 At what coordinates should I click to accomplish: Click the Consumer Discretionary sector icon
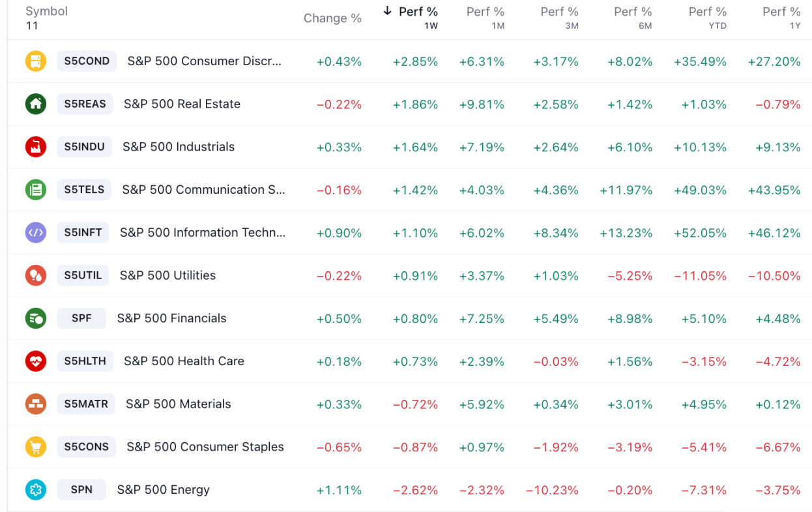(x=36, y=61)
